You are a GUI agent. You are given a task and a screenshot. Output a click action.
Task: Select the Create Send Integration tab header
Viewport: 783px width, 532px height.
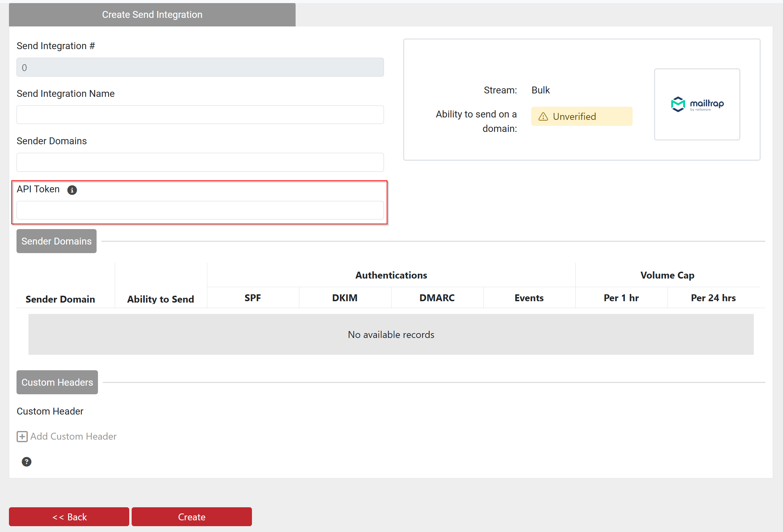(152, 15)
